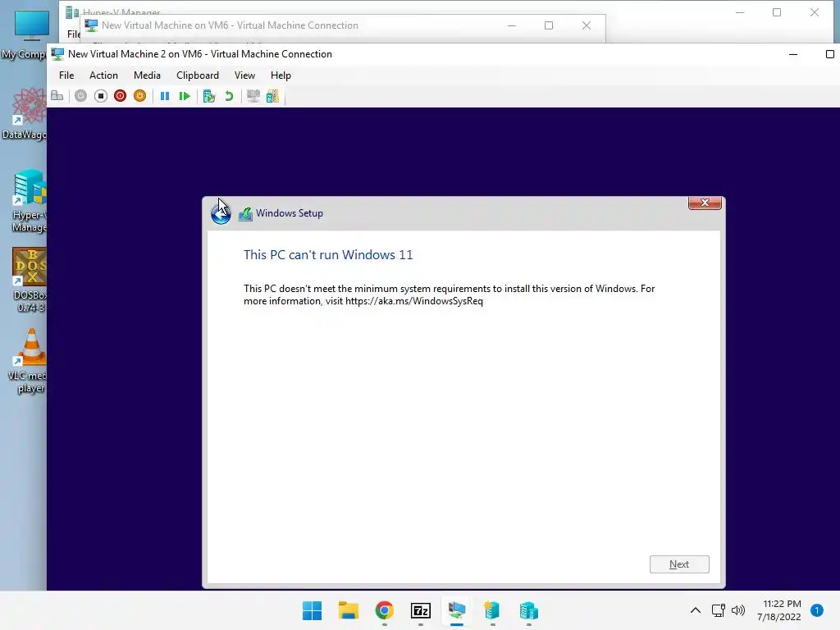
Task: Go back using Windows Setup back arrow
Action: [x=221, y=214]
